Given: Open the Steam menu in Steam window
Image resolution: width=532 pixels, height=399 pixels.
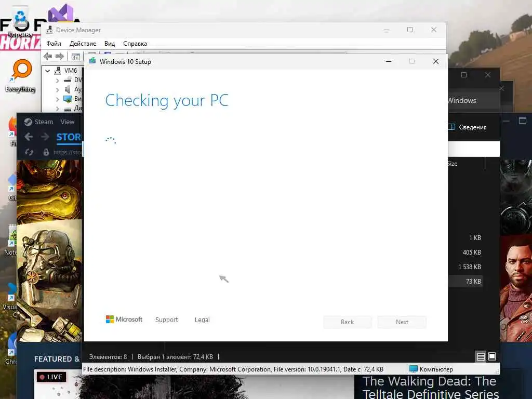Looking at the screenshot, I should [x=44, y=122].
